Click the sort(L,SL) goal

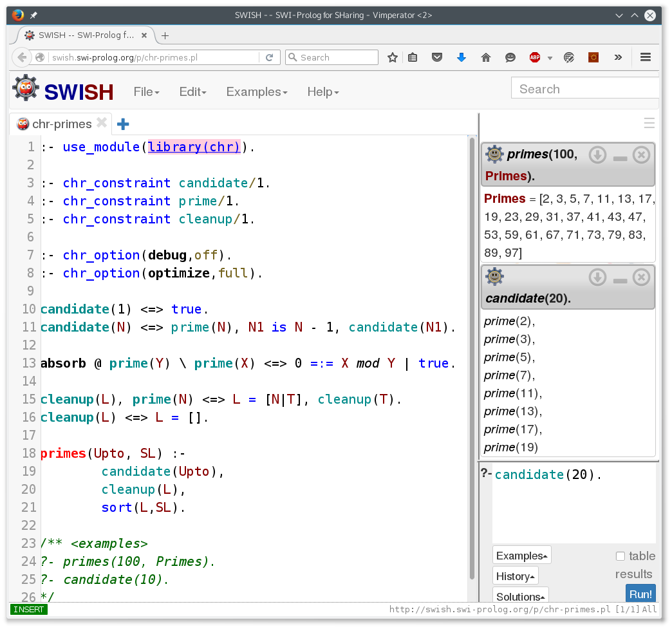(143, 508)
